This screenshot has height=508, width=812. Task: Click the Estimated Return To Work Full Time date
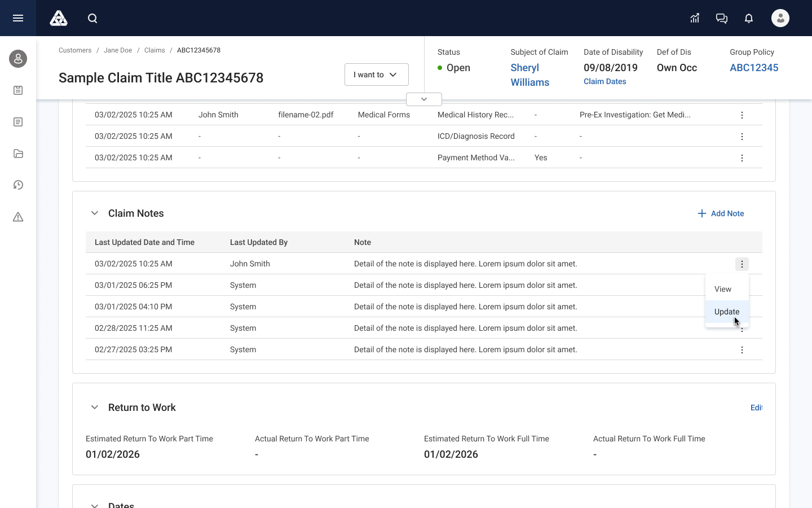(x=451, y=454)
